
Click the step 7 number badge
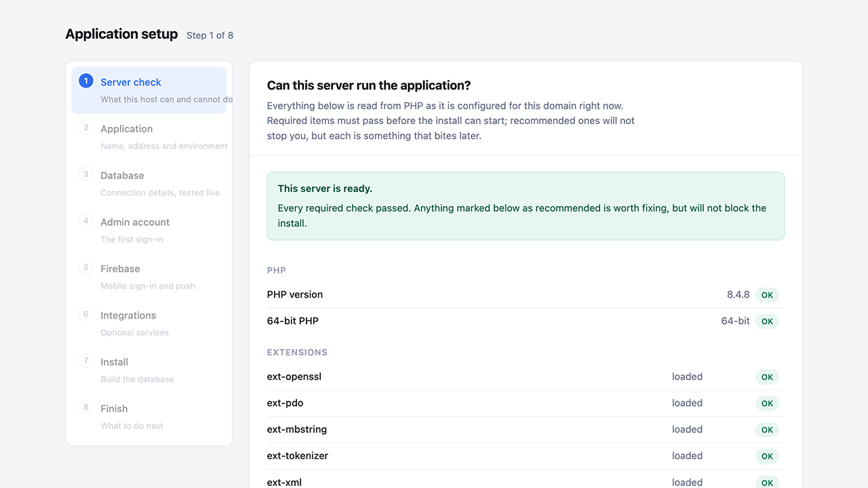(x=86, y=361)
